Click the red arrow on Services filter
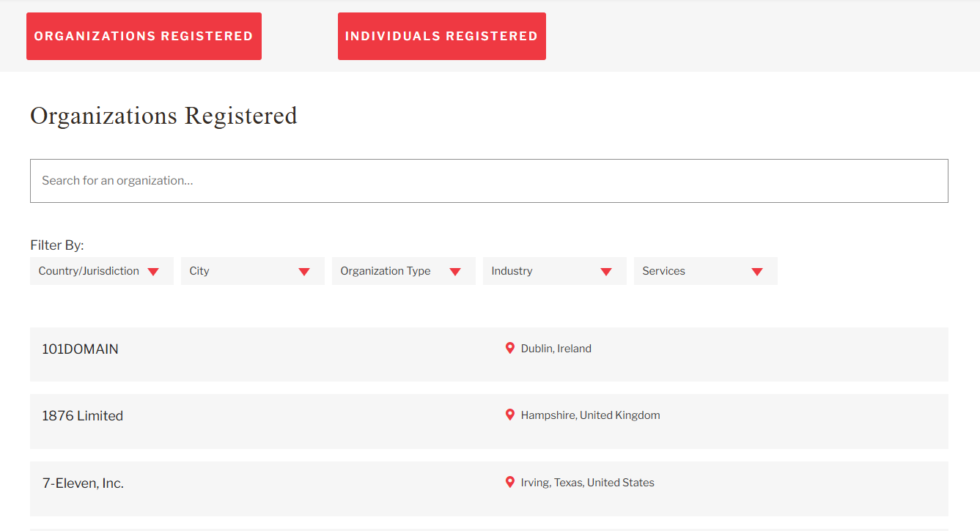 757,272
